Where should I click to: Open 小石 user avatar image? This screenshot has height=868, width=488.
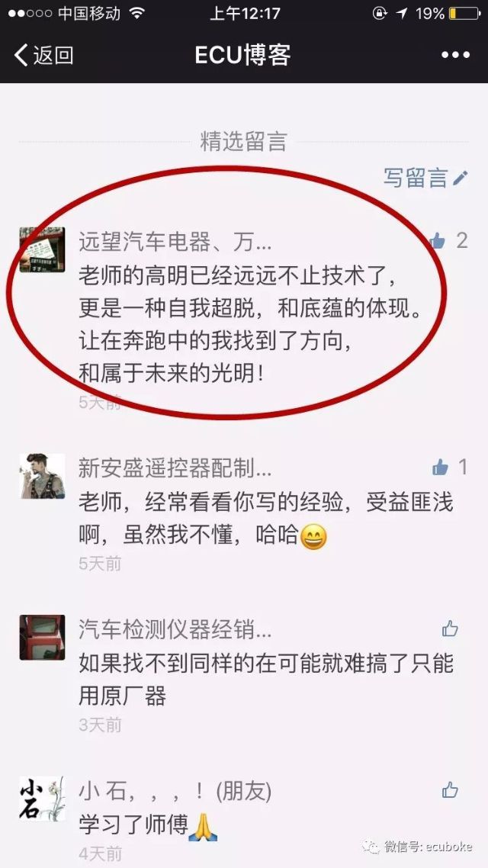[x=42, y=799]
